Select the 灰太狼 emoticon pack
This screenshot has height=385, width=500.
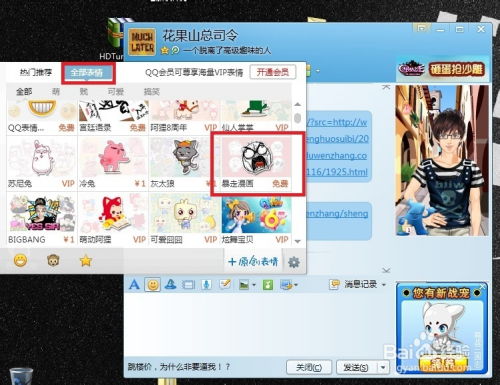pyautogui.click(x=184, y=163)
